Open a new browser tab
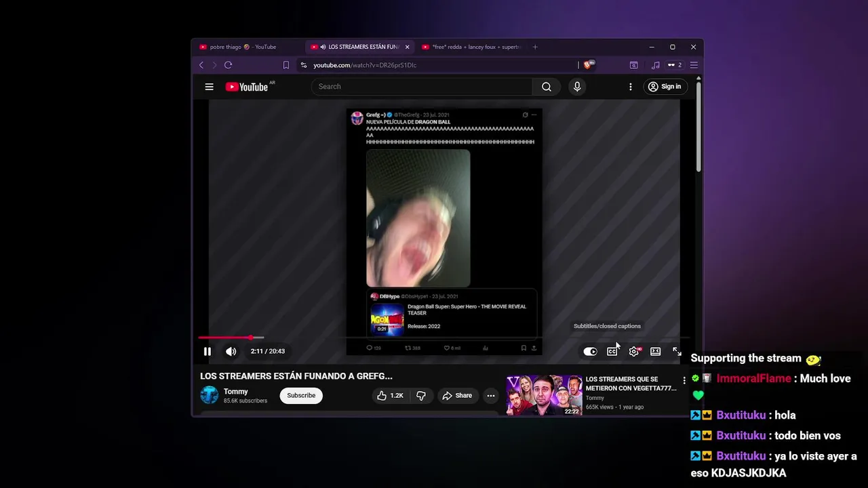Screen dimensions: 868x488 (535, 47)
